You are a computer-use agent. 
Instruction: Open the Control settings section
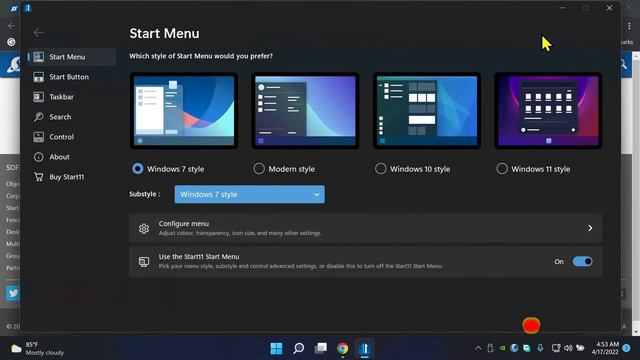(x=72, y=137)
